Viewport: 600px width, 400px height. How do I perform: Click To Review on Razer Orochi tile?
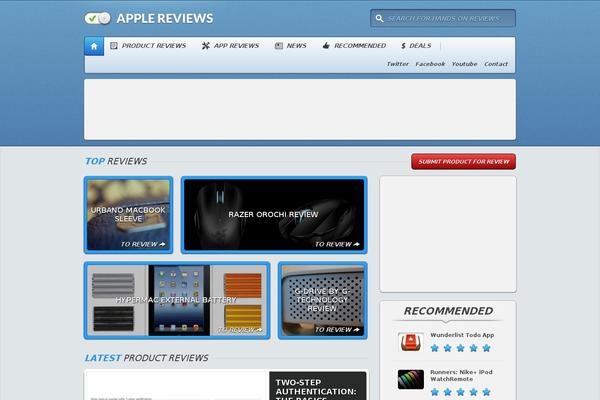tap(337, 244)
